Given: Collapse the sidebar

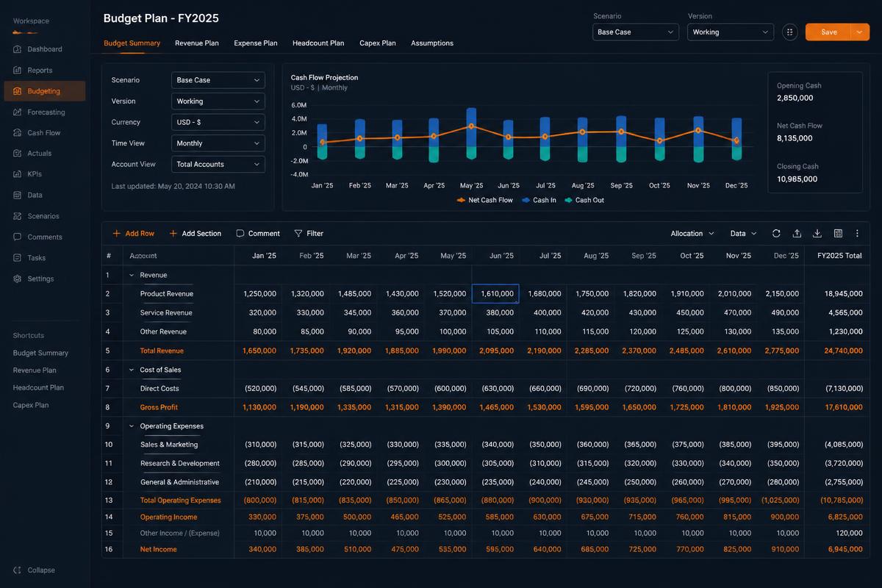Looking at the screenshot, I should pos(35,570).
